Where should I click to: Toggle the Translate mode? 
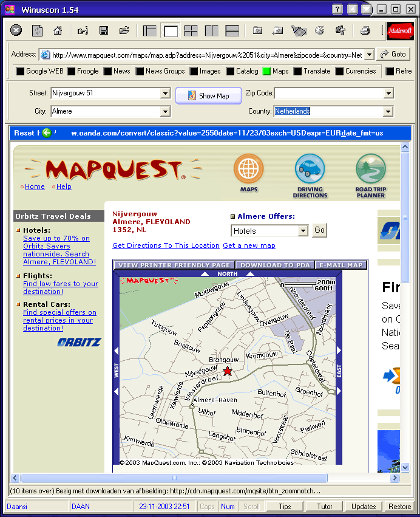tap(313, 71)
